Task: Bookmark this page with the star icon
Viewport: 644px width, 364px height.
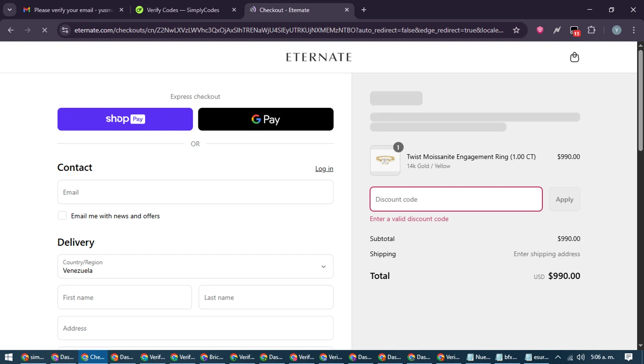Action: pyautogui.click(x=516, y=30)
